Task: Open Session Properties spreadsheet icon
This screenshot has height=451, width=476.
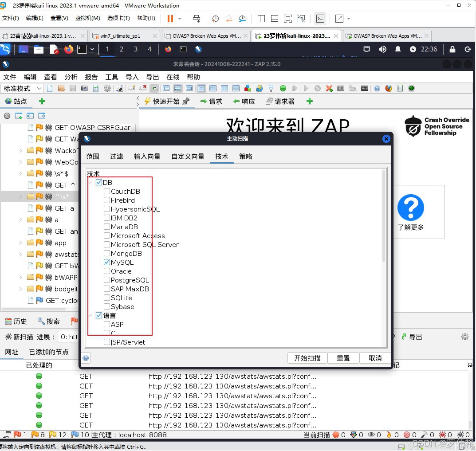Action: click(x=96, y=88)
